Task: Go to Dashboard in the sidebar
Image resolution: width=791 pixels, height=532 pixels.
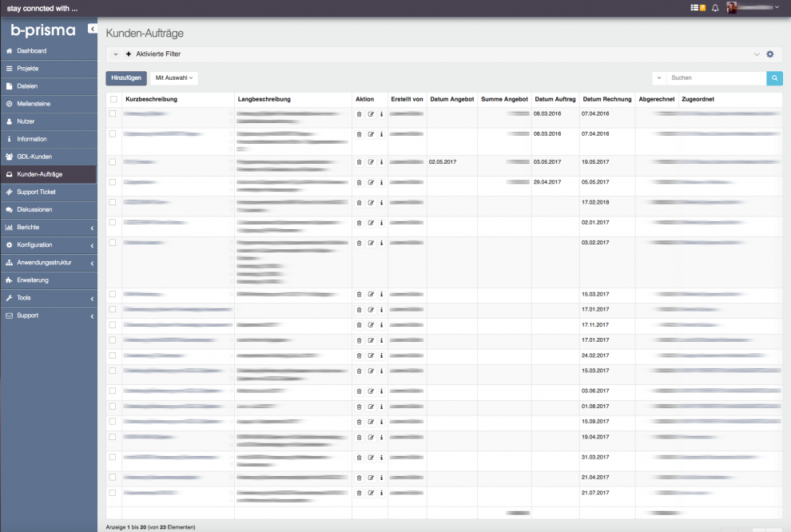Action: point(32,51)
